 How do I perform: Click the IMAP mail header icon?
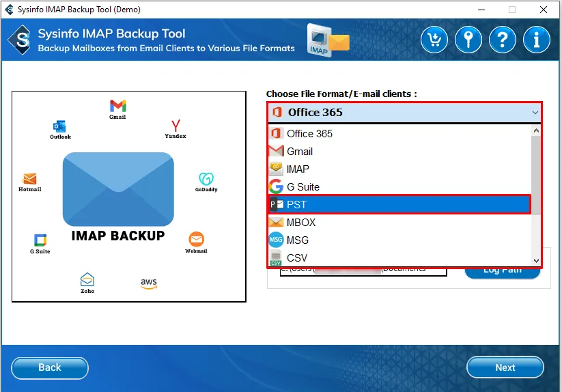328,40
